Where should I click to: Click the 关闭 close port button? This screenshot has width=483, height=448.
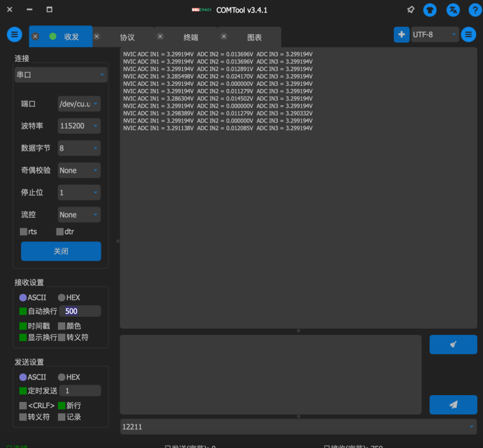(x=61, y=251)
